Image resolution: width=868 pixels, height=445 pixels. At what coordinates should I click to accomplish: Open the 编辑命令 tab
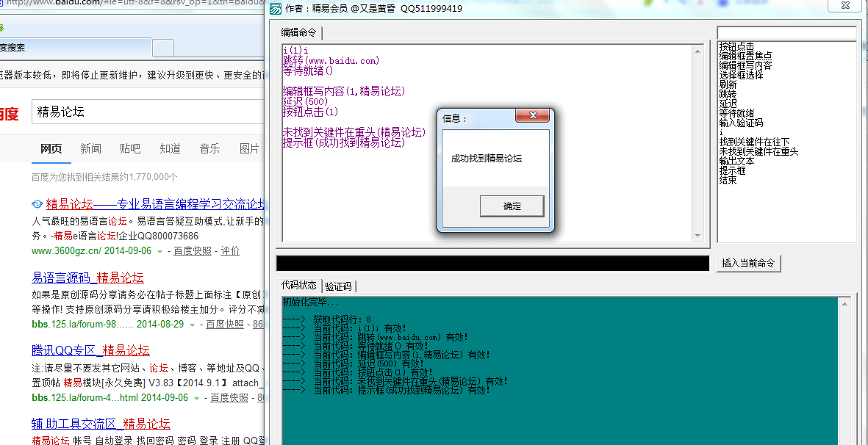(x=298, y=32)
